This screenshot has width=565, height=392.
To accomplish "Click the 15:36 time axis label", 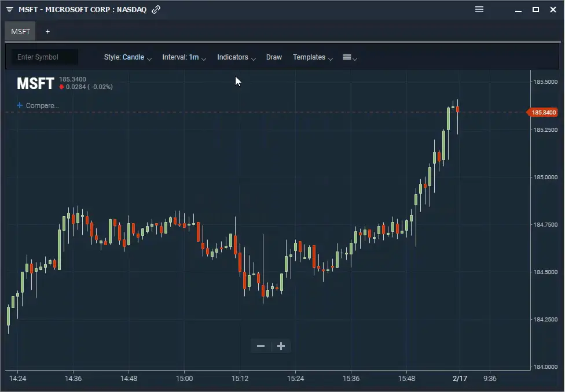I will point(351,378).
